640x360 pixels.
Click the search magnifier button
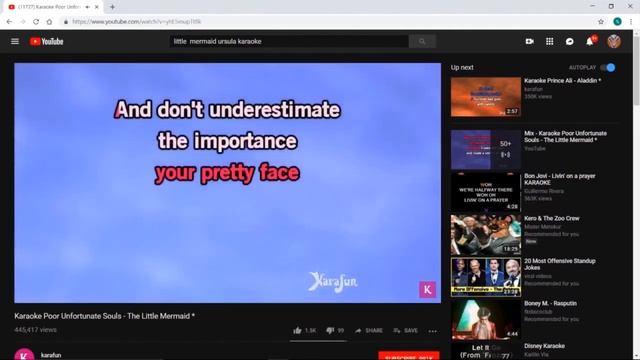click(x=422, y=41)
